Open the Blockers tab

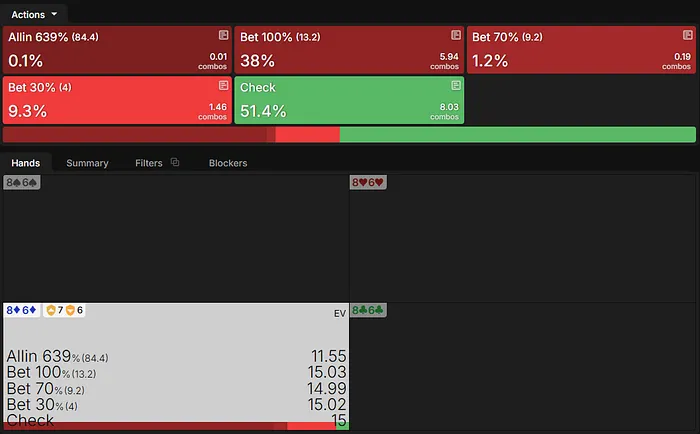coord(228,163)
